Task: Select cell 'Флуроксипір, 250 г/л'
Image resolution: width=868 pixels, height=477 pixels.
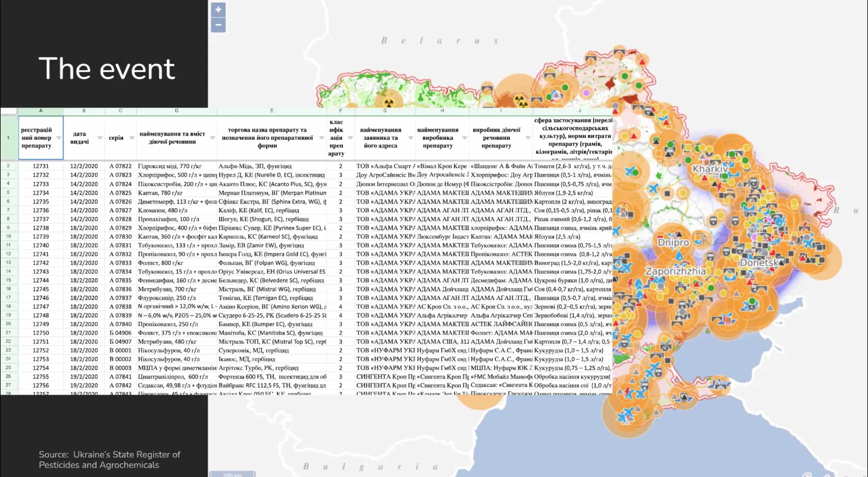Action: (x=177, y=298)
